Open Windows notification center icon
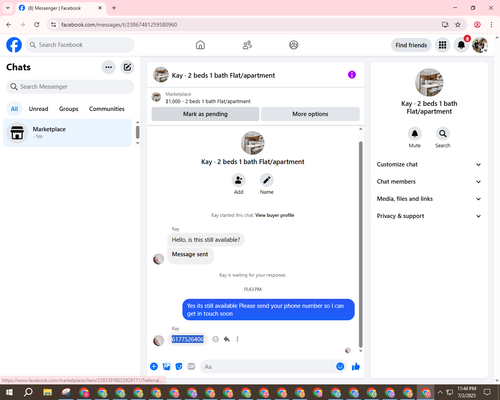Viewport: 500px width, 400px height. click(487, 392)
